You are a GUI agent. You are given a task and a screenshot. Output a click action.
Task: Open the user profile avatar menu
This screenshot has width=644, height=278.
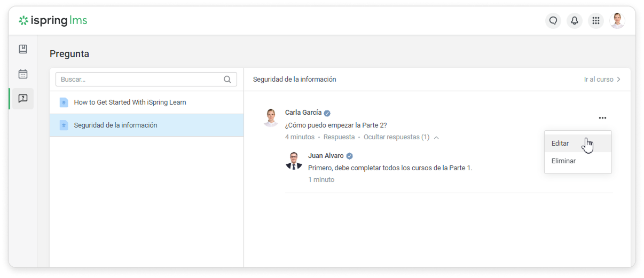617,21
